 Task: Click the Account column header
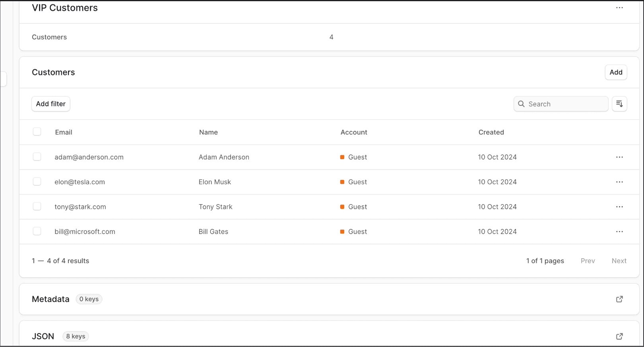[x=354, y=133]
